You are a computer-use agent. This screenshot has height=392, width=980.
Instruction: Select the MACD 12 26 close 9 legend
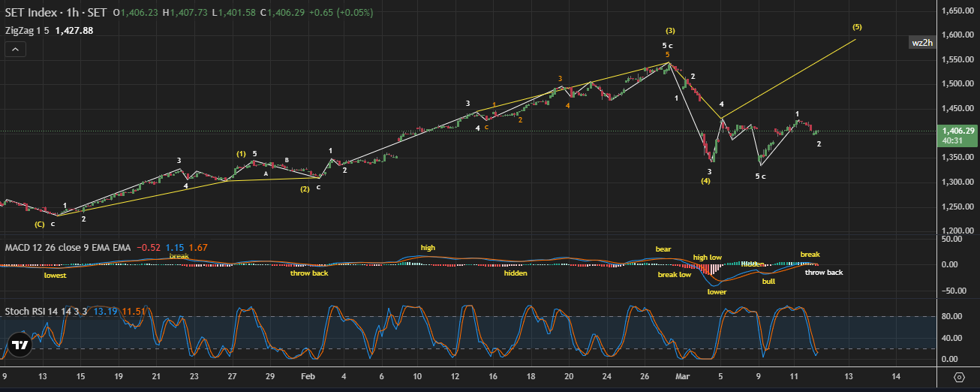tap(68, 247)
